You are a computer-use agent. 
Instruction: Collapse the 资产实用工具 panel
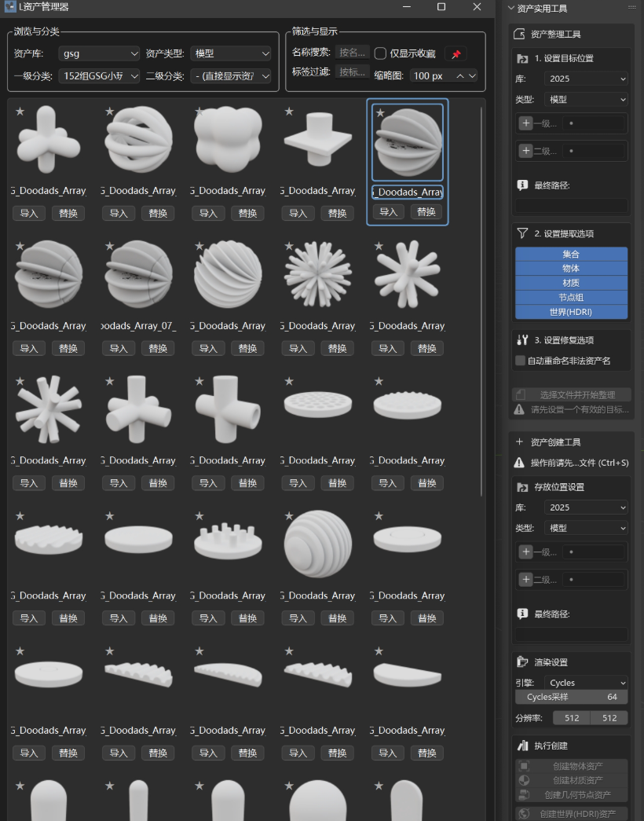tap(511, 9)
